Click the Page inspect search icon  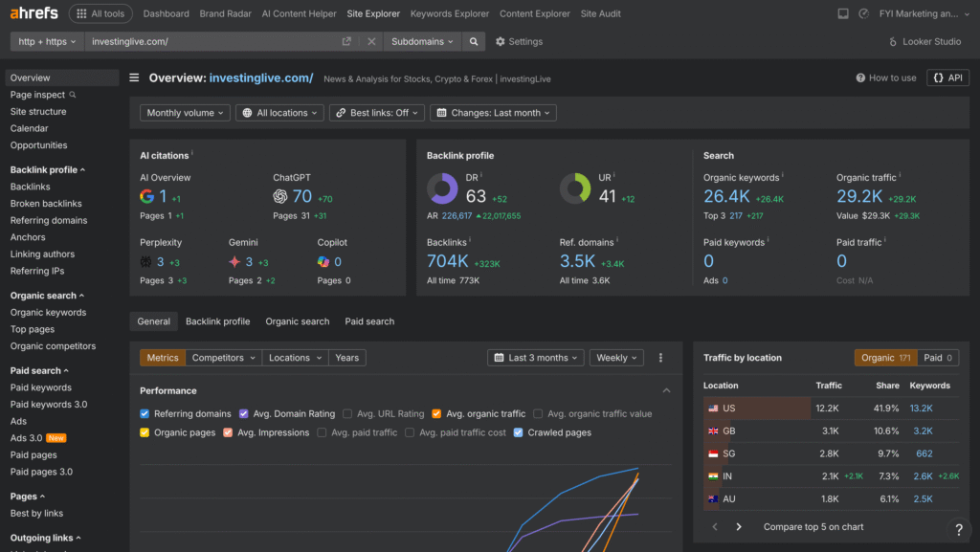click(73, 95)
